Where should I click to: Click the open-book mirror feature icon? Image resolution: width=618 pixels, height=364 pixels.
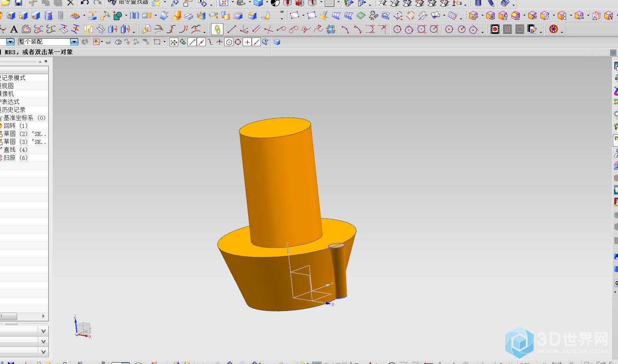pyautogui.click(x=134, y=16)
